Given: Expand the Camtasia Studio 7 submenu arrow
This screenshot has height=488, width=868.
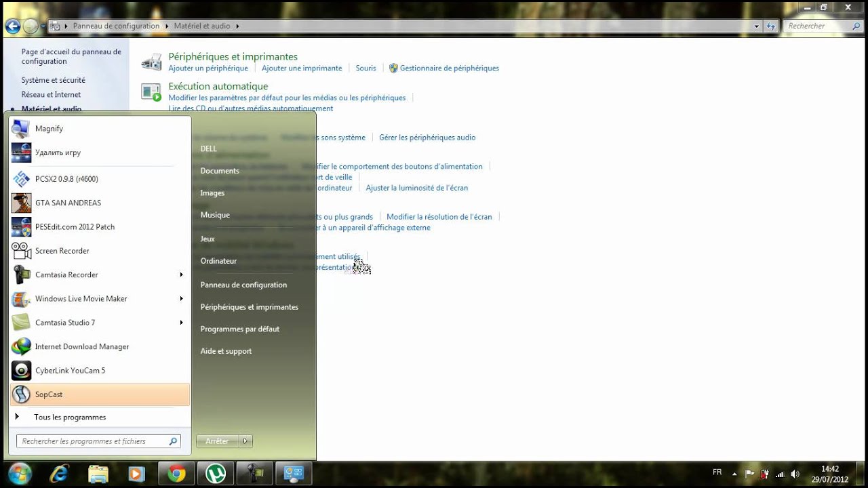Looking at the screenshot, I should tap(181, 323).
